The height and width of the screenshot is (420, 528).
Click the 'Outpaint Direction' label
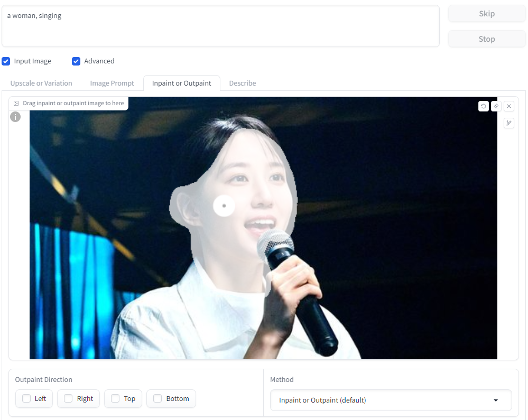coord(43,380)
